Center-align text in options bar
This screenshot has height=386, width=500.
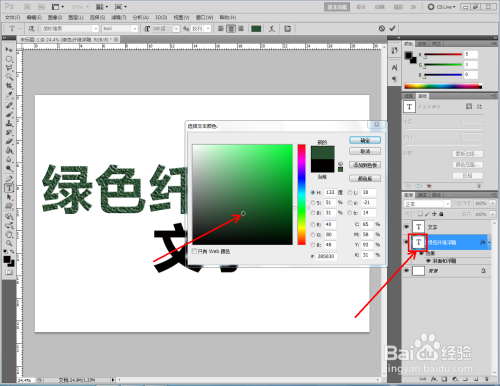pos(231,29)
